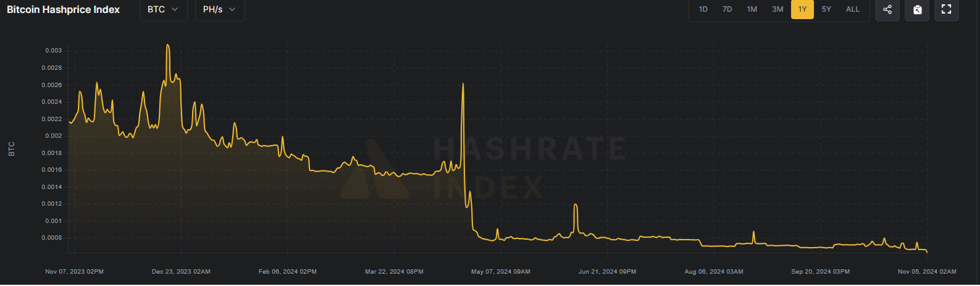This screenshot has height=286, width=980.
Task: Select the 1D time range
Action: pos(703,9)
